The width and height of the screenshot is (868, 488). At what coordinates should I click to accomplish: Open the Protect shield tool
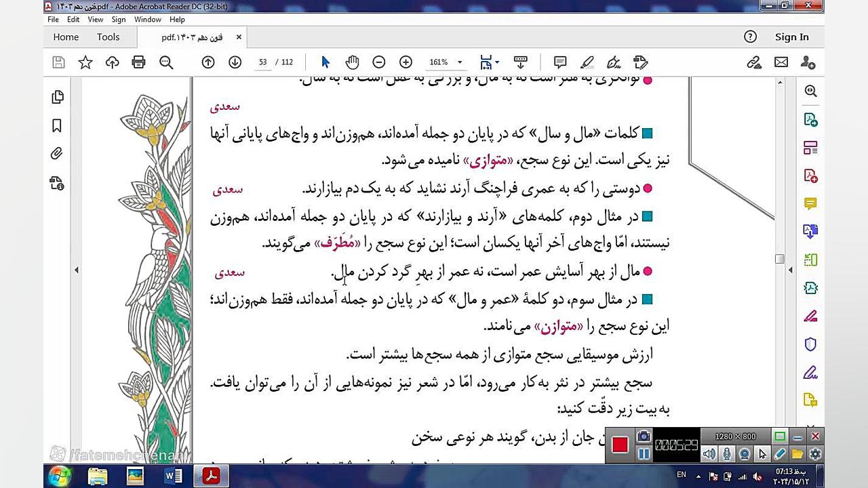[x=810, y=344]
